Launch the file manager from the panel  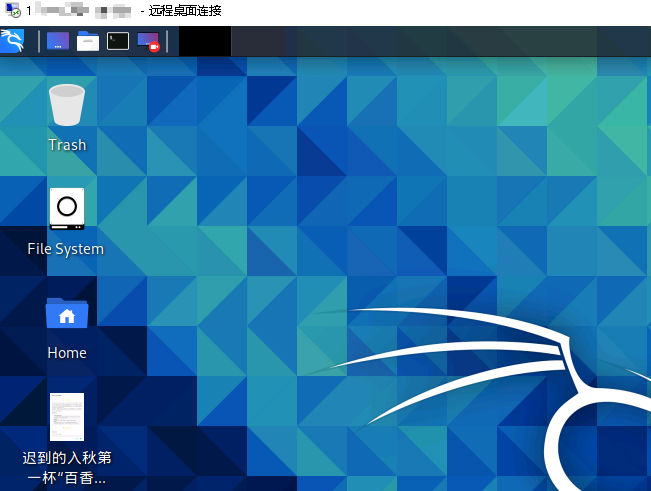(88, 42)
